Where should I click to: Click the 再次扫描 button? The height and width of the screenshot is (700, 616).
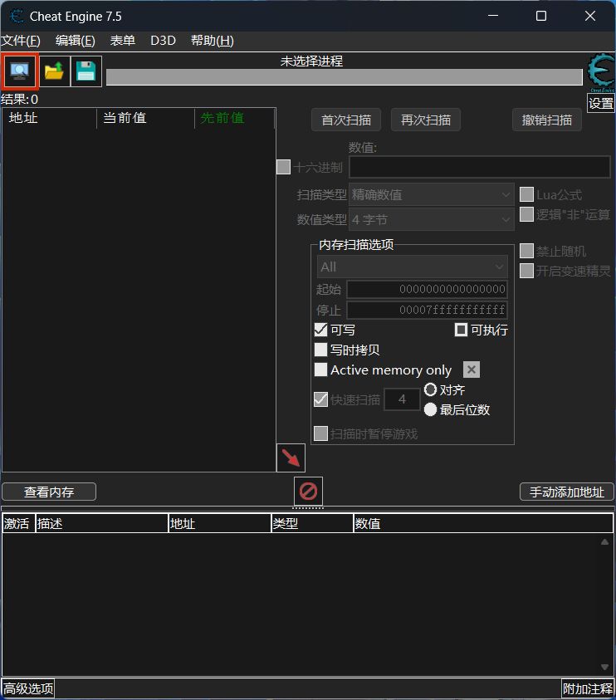pyautogui.click(x=426, y=120)
